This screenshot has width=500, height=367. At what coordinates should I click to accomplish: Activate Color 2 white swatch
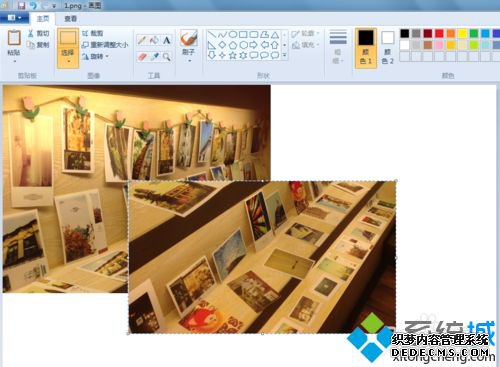(x=388, y=48)
